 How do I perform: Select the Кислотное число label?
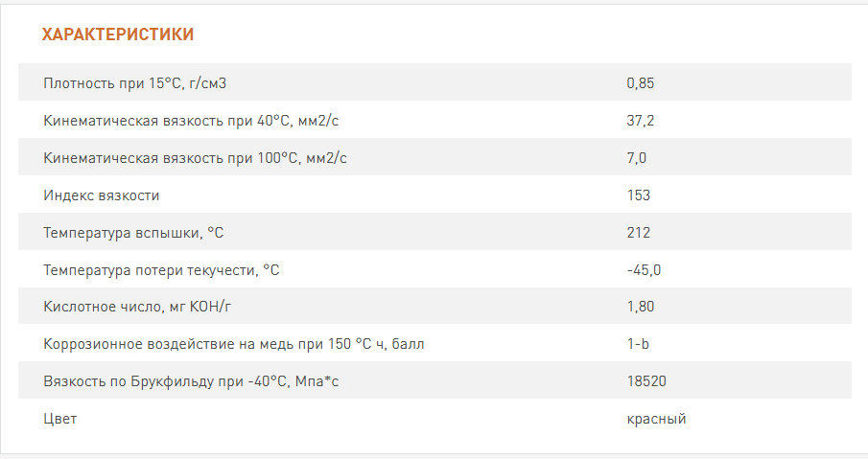(x=137, y=307)
